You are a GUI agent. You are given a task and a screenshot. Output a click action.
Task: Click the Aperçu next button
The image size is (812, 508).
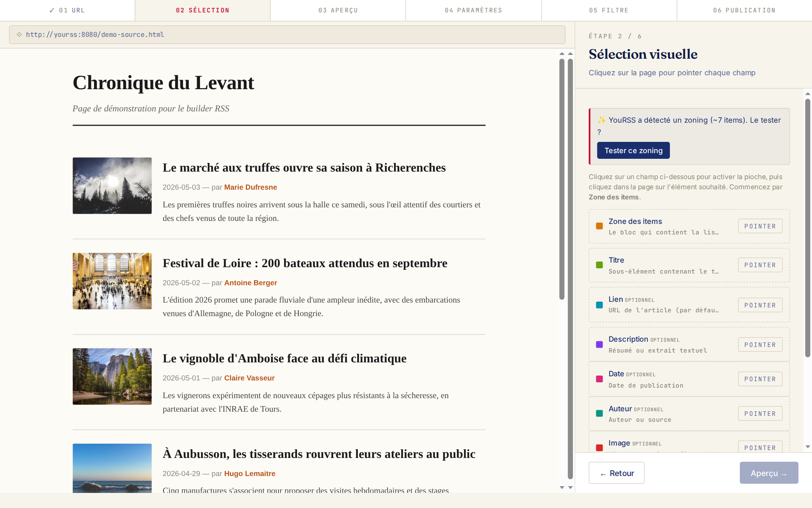click(x=769, y=473)
